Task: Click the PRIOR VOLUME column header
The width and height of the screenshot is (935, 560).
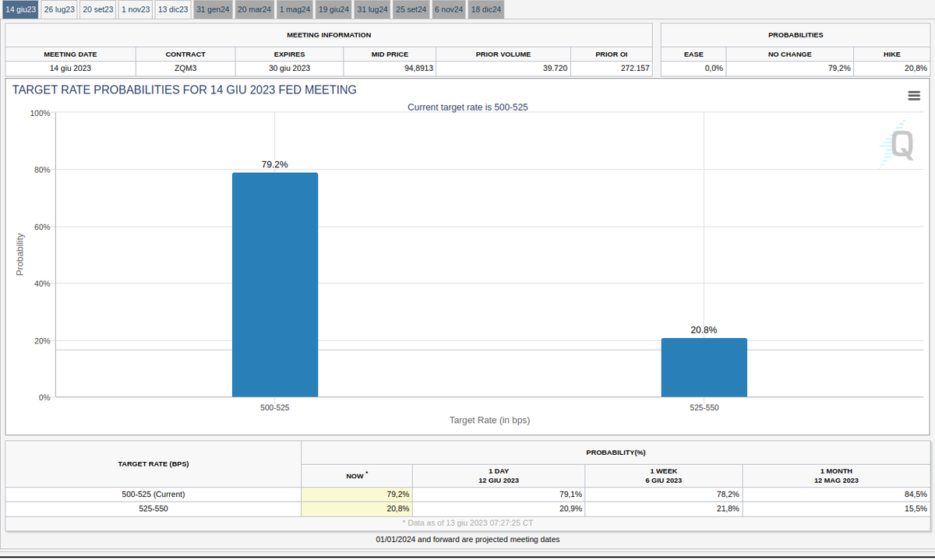Action: click(503, 55)
